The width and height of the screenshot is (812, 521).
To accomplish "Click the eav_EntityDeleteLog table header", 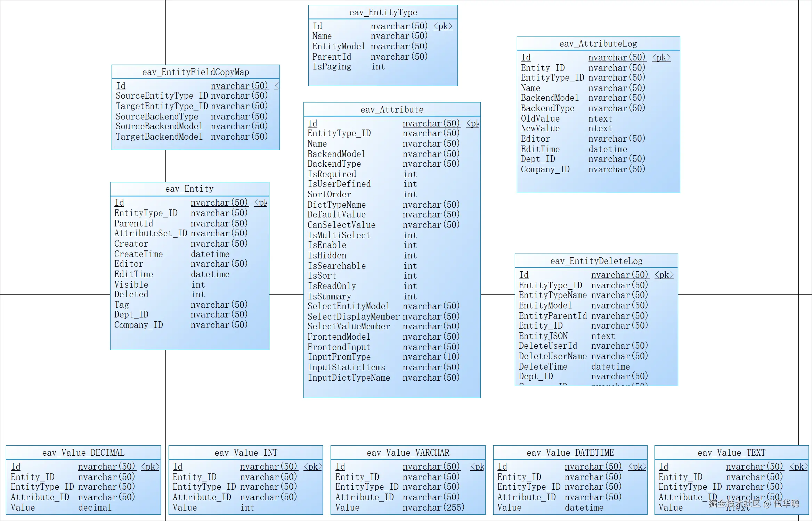I will [x=596, y=261].
